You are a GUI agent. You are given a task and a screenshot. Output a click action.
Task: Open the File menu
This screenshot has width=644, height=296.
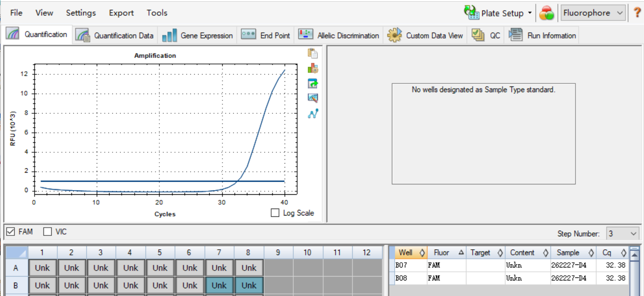pos(16,13)
